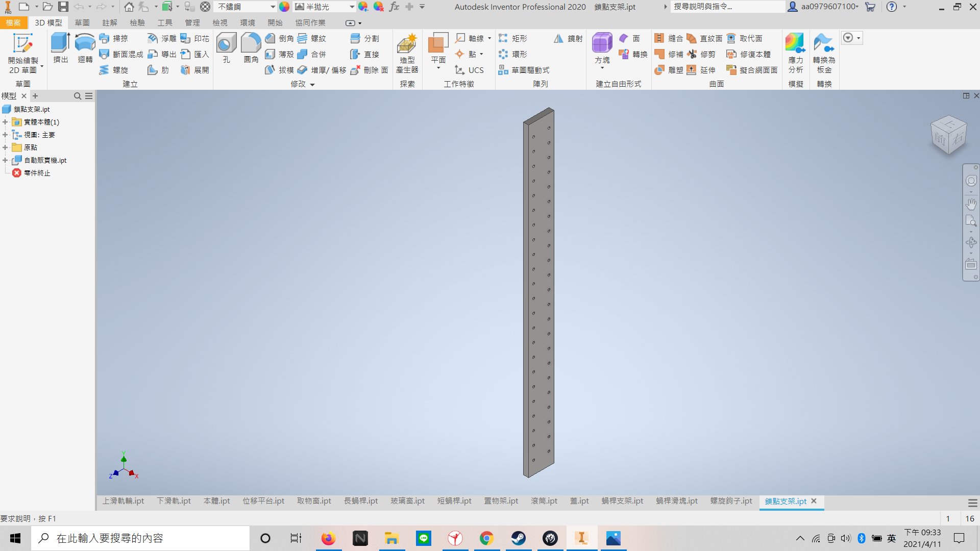Viewport: 980px width, 551px height.
Task: Expand the 原點 folder node
Action: tap(5, 147)
